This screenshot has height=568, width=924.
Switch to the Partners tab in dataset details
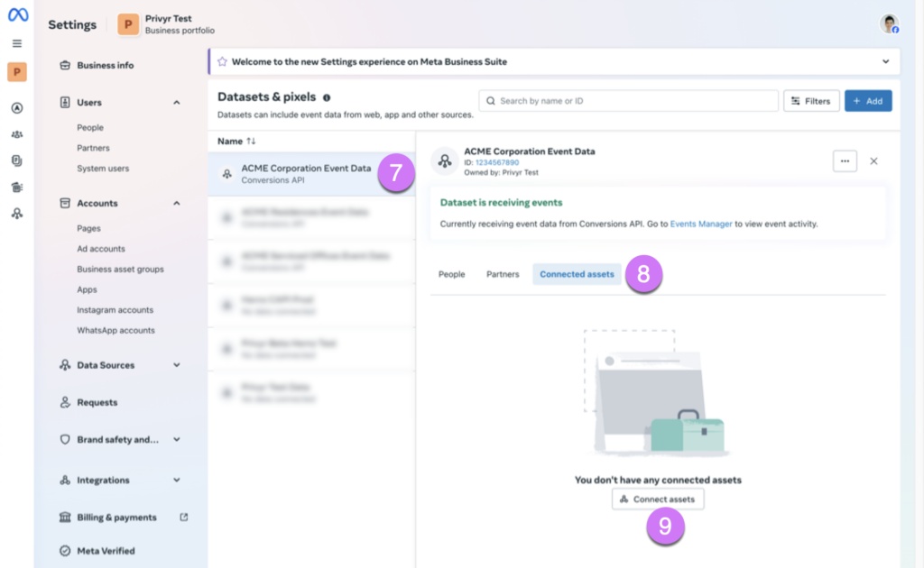click(503, 274)
